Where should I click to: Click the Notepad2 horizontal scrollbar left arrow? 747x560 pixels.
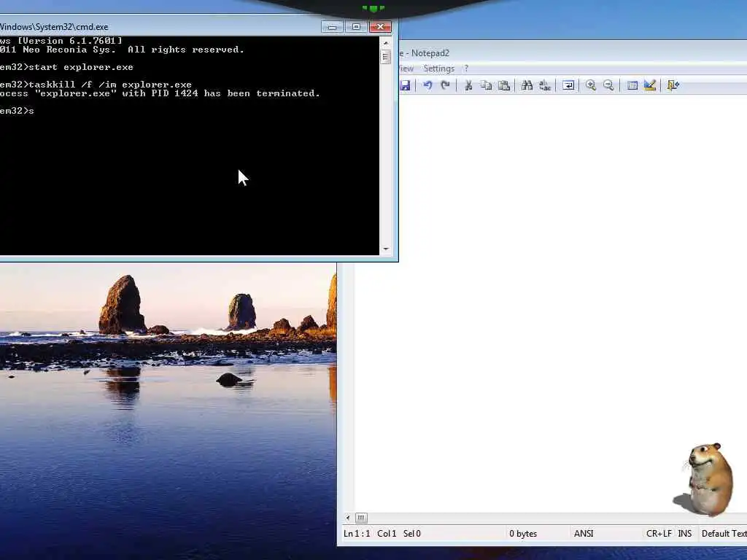pyautogui.click(x=348, y=518)
